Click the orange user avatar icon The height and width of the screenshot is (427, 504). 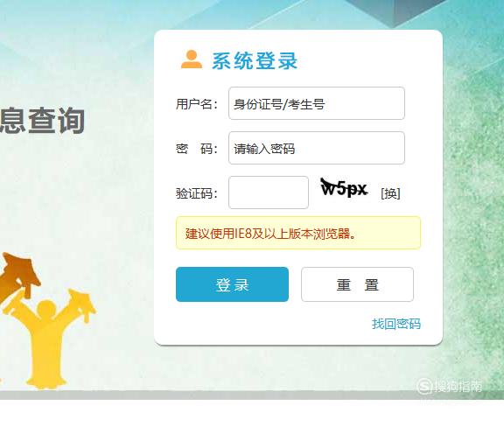[192, 59]
